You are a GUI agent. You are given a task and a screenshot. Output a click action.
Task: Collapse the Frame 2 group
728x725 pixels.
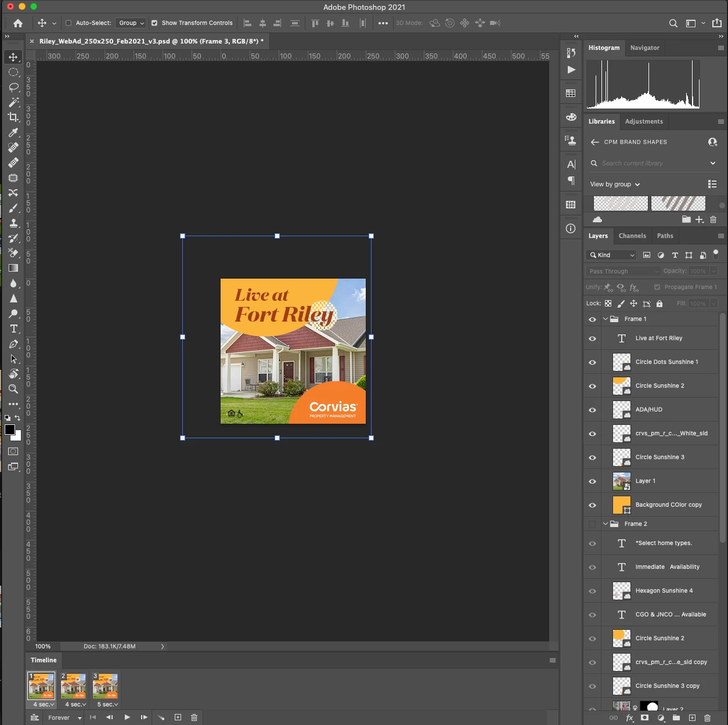coord(606,524)
